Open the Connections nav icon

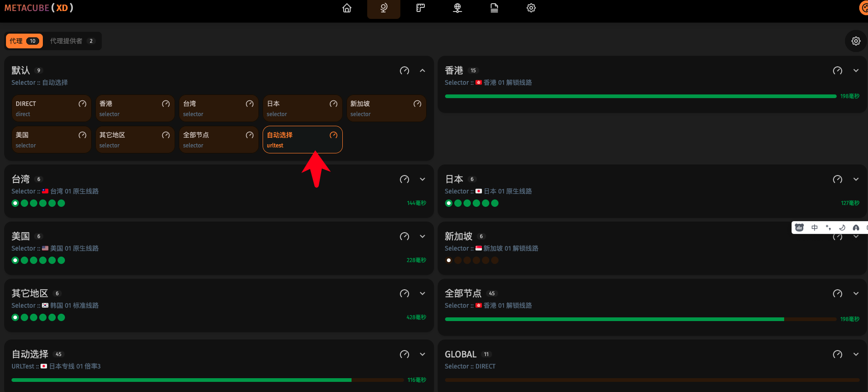[457, 8]
